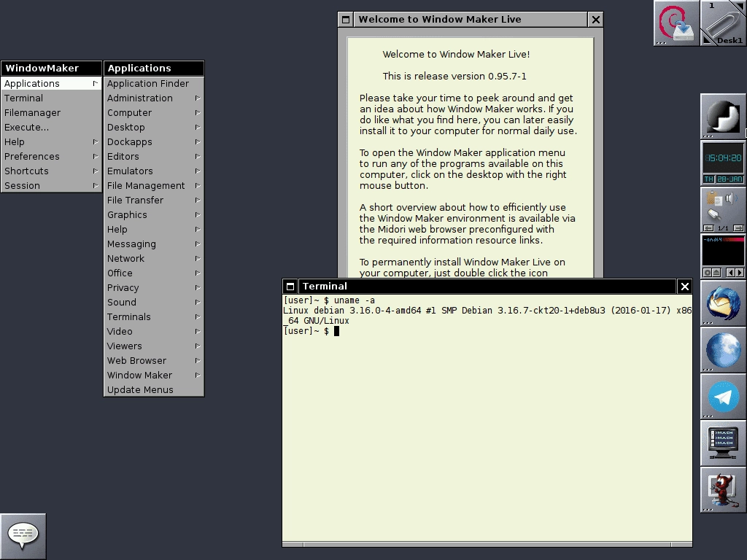Click the round record button in the amd64 dockapp

tap(708, 273)
